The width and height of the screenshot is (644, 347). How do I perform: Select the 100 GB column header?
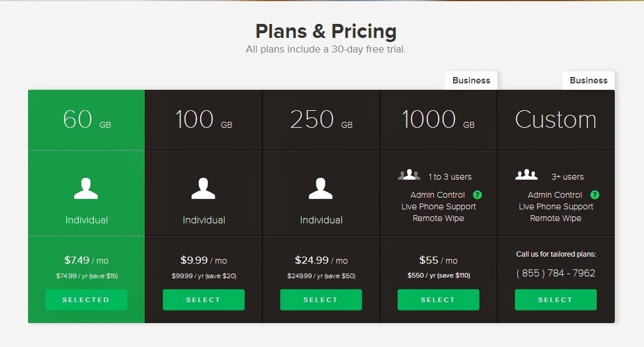tap(204, 119)
